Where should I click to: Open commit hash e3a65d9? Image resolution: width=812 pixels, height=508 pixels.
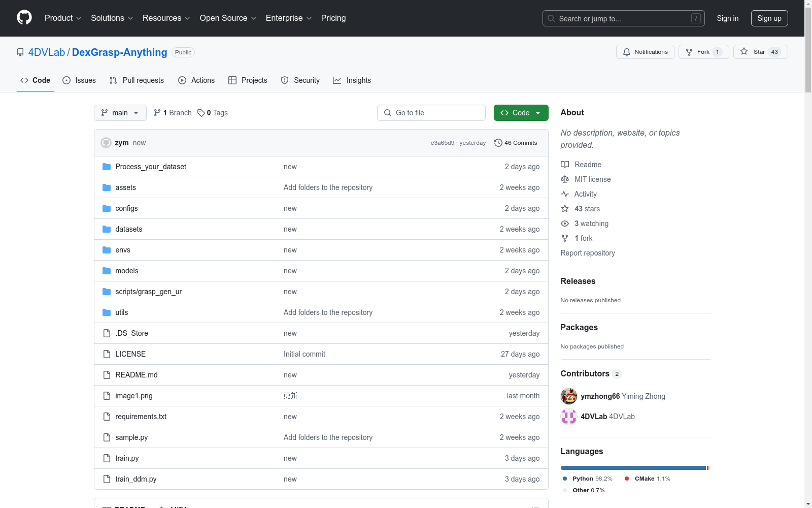click(443, 143)
